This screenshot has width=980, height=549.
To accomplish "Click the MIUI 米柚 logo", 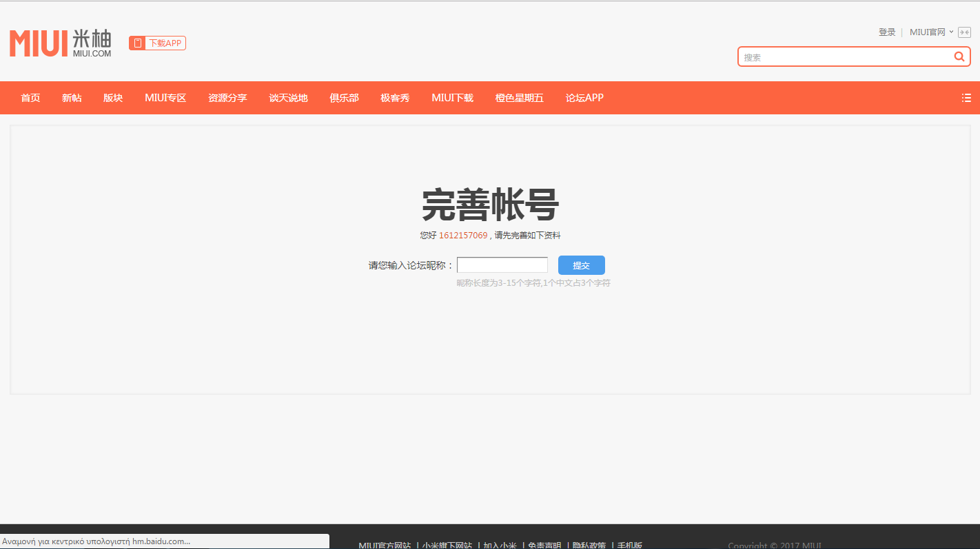I will click(61, 43).
